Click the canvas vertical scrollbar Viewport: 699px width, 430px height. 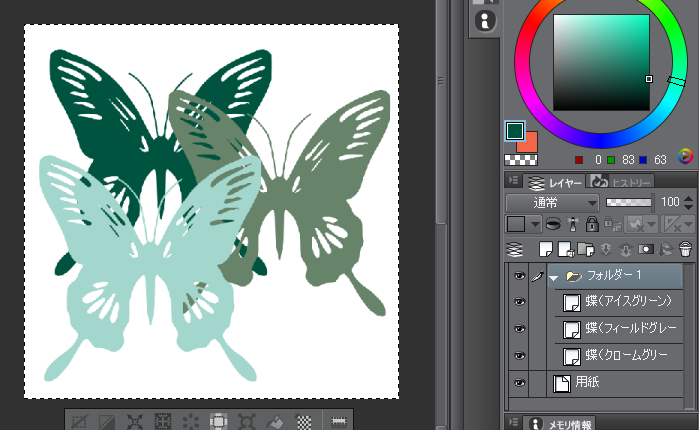[441, 111]
